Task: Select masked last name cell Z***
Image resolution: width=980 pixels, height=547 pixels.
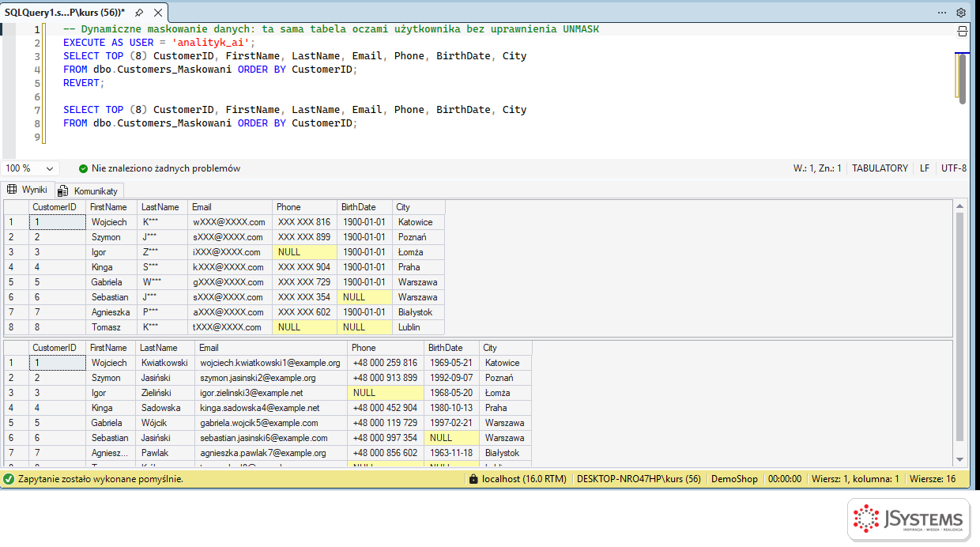Action: coord(162,252)
